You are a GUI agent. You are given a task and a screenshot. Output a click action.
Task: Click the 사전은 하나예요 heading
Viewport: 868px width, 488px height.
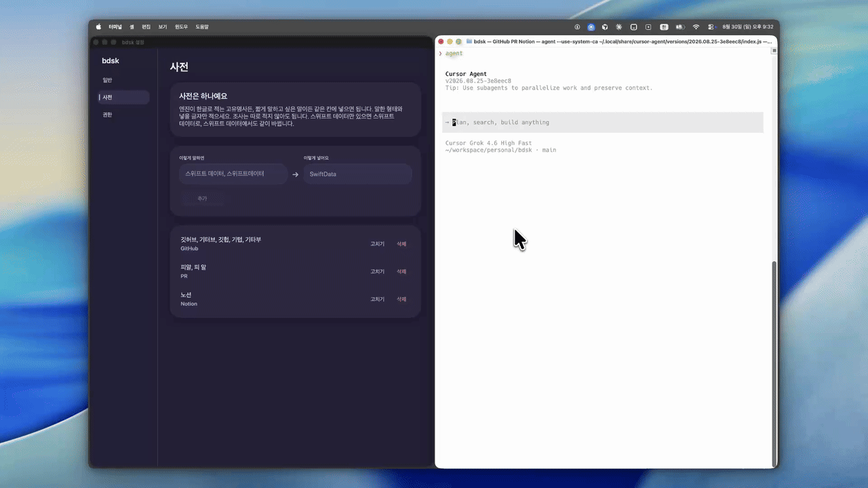pyautogui.click(x=203, y=96)
